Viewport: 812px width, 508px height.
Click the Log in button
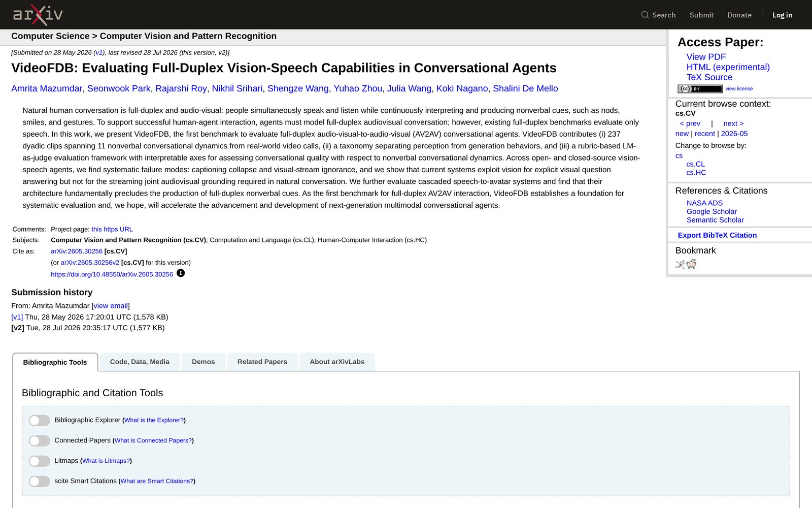click(782, 15)
